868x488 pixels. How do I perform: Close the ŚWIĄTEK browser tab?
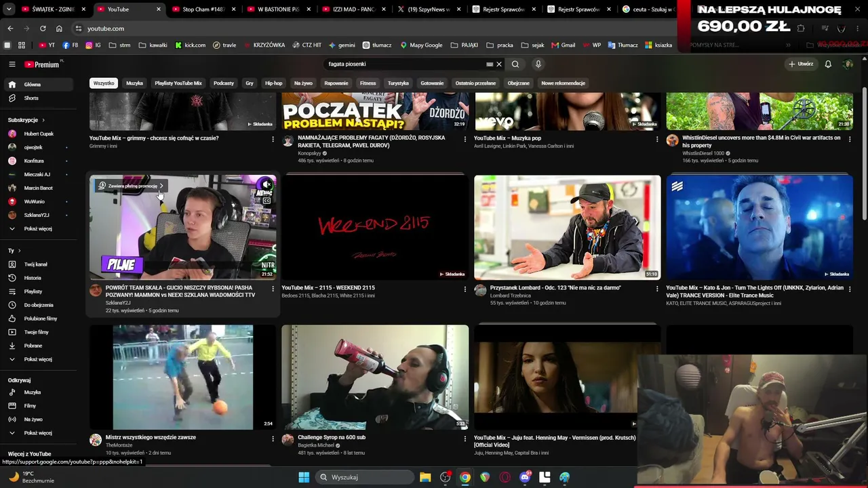tap(84, 9)
